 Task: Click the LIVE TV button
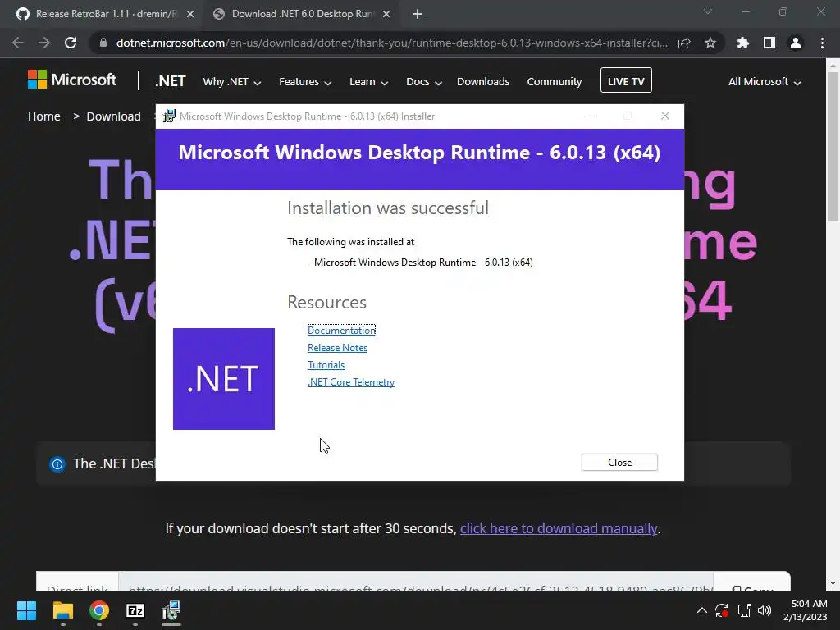pyautogui.click(x=626, y=80)
